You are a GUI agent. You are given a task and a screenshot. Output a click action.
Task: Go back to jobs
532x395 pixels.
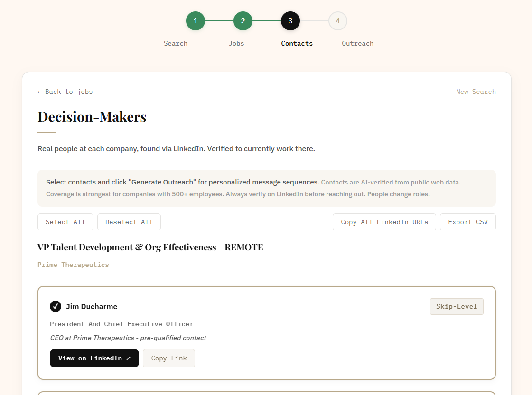(x=65, y=92)
